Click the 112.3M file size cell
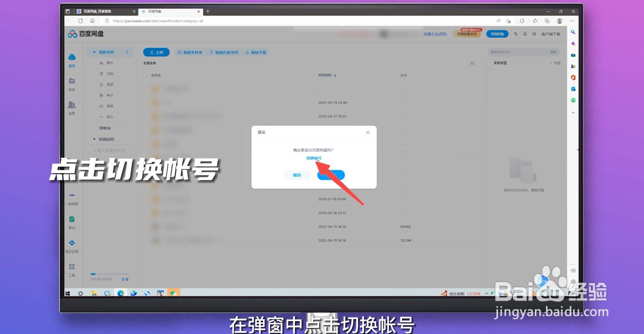Screen dimensions: 644x334 point(406,241)
